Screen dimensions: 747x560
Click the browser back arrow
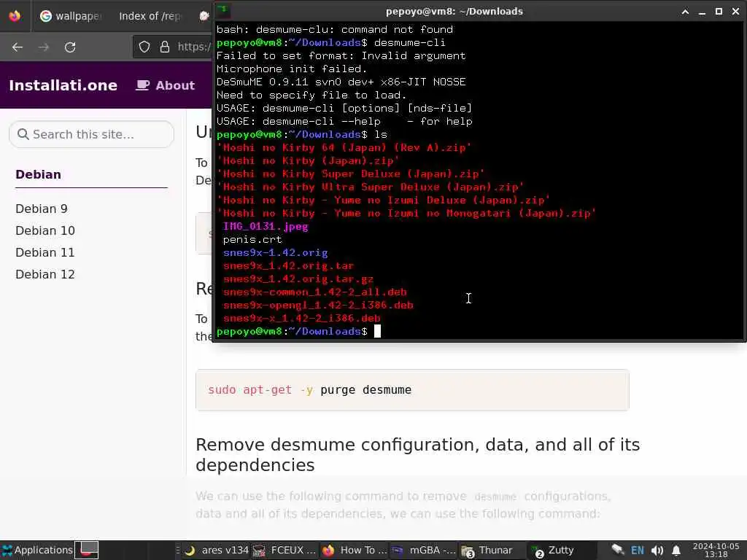click(18, 47)
